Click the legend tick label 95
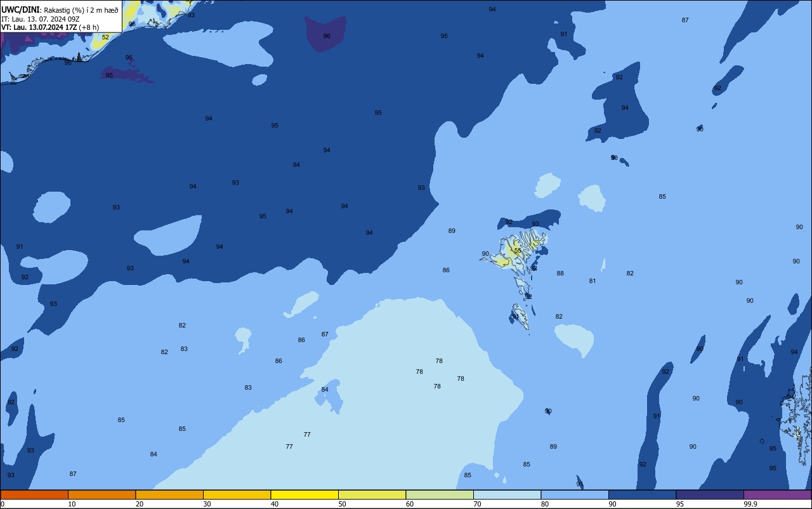 coord(680,504)
